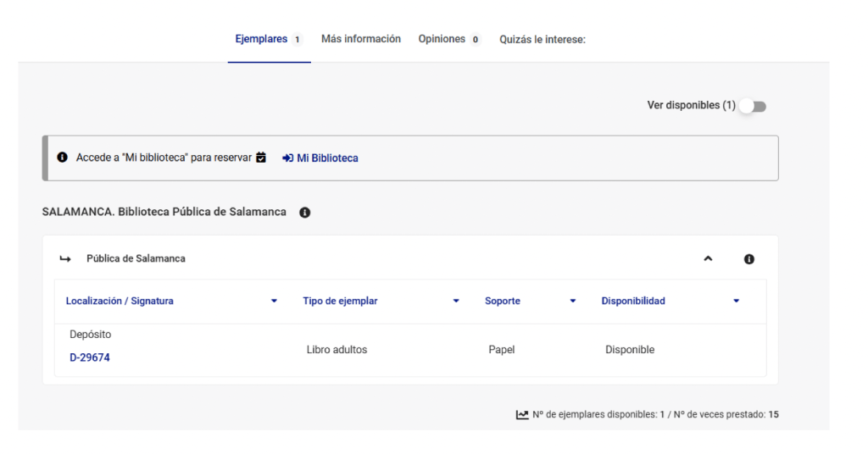Click the statistics chart icon near ejemplares disponibles
Image resolution: width=868 pixels, height=454 pixels.
click(522, 415)
